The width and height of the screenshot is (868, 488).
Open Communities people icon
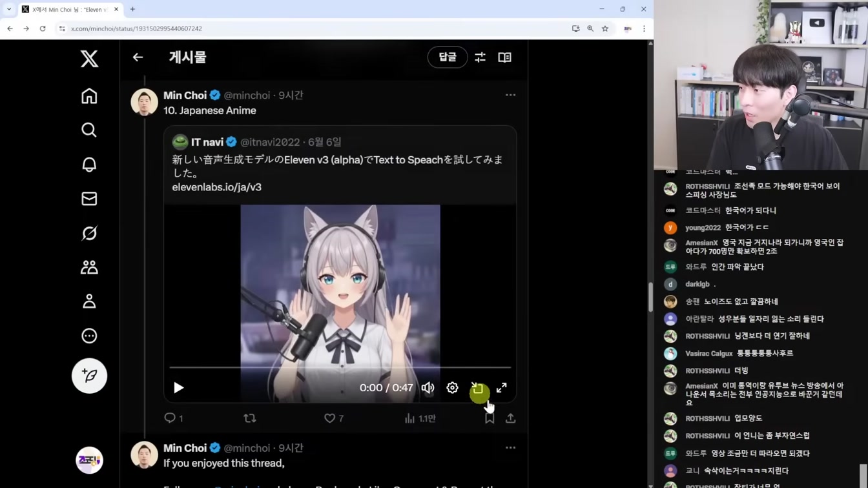tap(89, 267)
